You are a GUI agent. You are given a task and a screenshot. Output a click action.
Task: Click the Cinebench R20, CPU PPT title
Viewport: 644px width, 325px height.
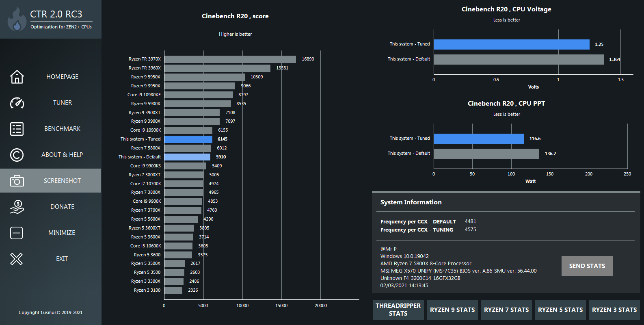coord(506,104)
